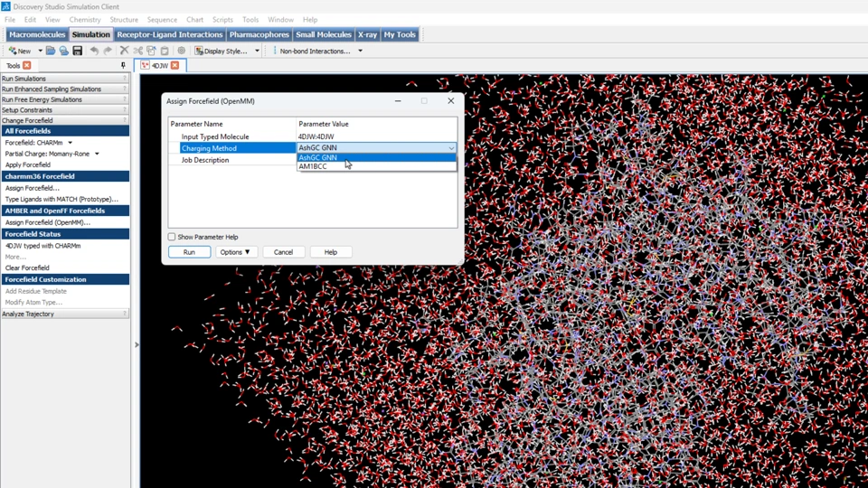Click Cancel in Assign Forcefield dialog
Viewport: 868px width, 488px height.
pyautogui.click(x=283, y=252)
